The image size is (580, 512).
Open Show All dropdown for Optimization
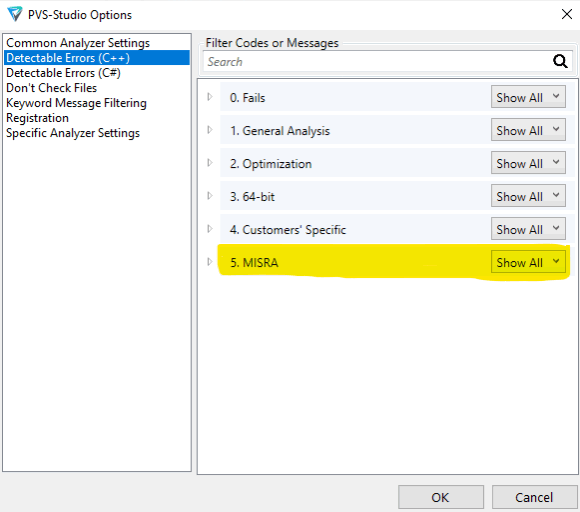coord(528,163)
